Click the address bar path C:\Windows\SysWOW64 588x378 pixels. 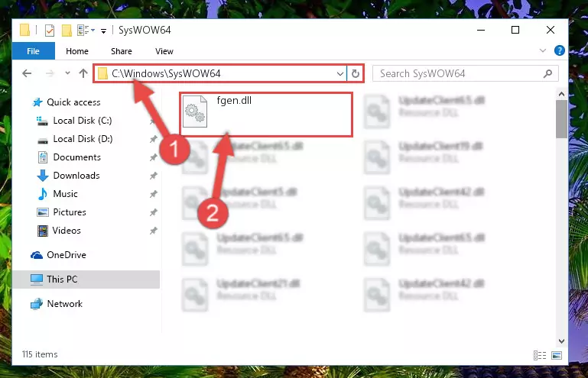[166, 73]
